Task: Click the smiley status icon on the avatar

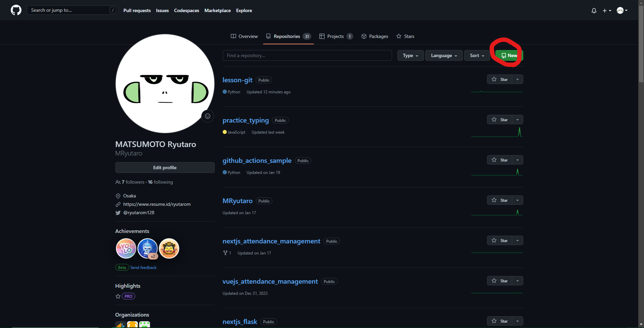Action: 207,116
